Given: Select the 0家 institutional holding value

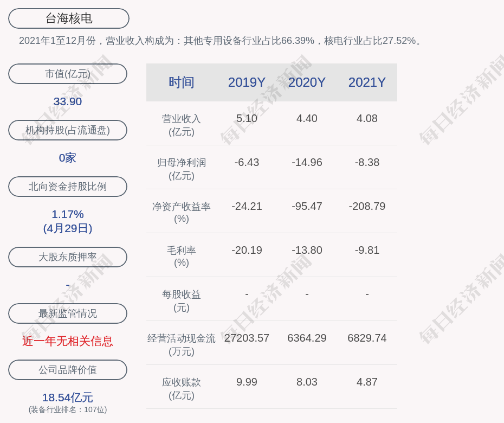Looking at the screenshot, I should [x=68, y=158].
